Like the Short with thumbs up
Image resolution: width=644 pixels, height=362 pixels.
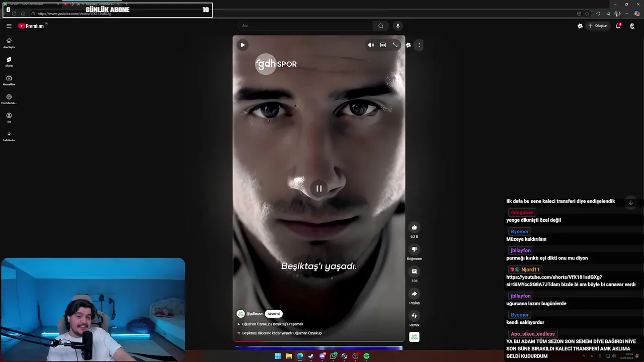[x=414, y=227]
